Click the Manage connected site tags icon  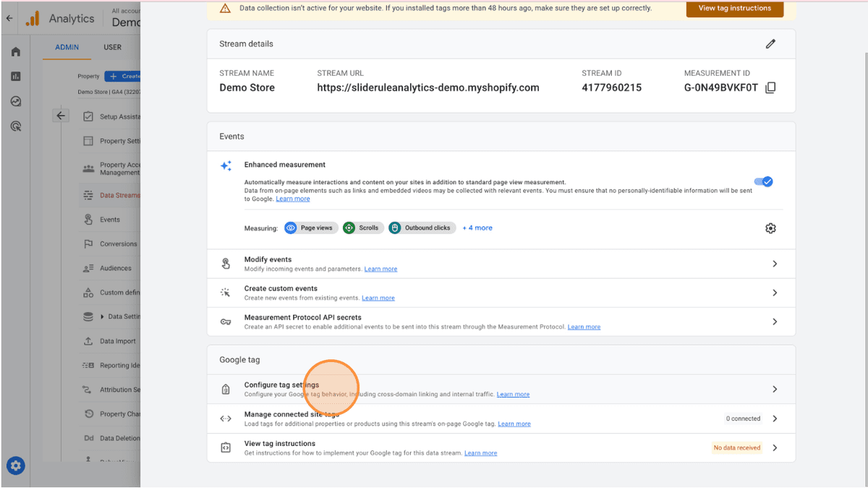[x=226, y=418]
